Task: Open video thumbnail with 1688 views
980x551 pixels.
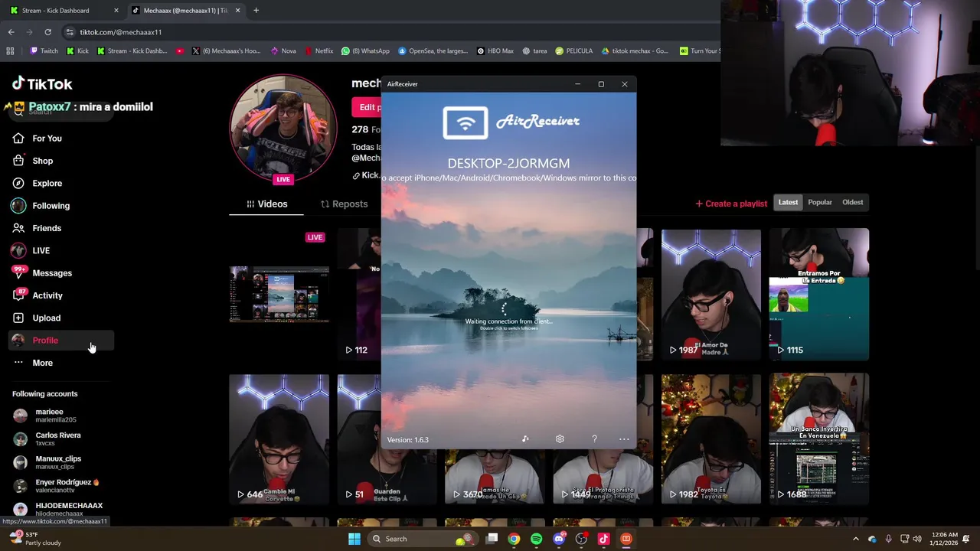Action: [x=819, y=439]
